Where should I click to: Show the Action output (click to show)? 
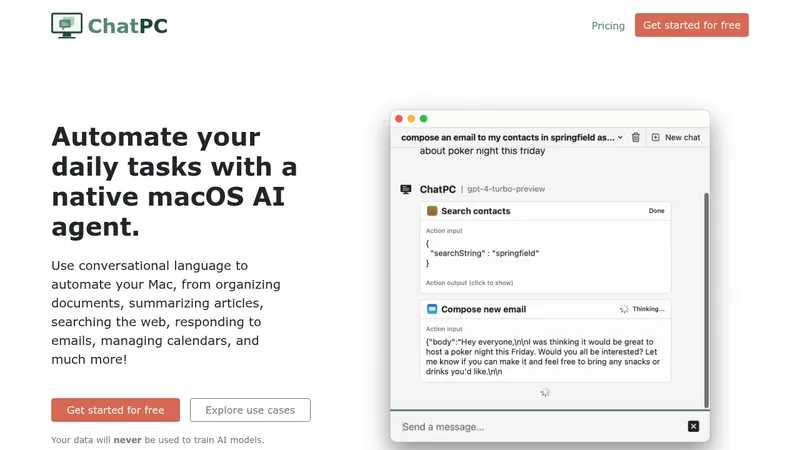pyautogui.click(x=469, y=283)
